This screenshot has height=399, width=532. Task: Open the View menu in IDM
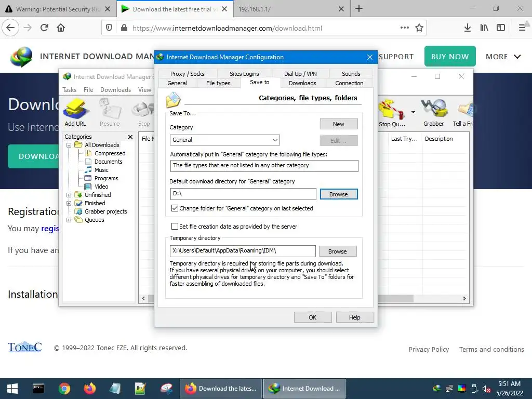pos(144,90)
